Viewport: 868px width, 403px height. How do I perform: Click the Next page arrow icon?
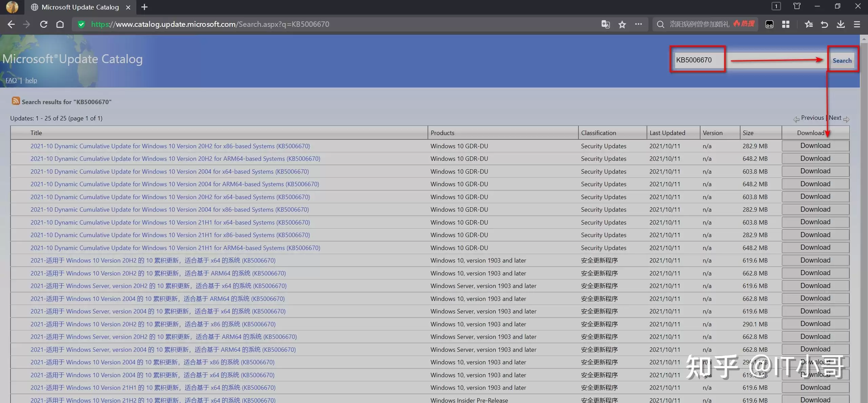[846, 119]
